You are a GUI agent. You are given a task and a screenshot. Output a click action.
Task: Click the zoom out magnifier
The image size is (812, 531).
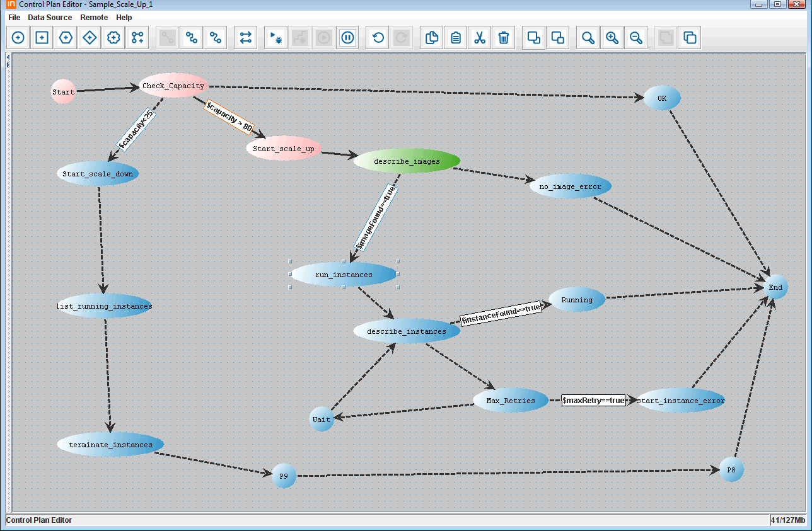point(636,38)
